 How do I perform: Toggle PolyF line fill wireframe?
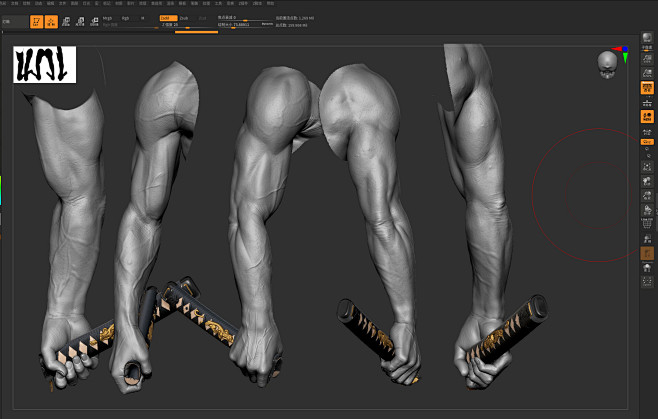coord(648,223)
